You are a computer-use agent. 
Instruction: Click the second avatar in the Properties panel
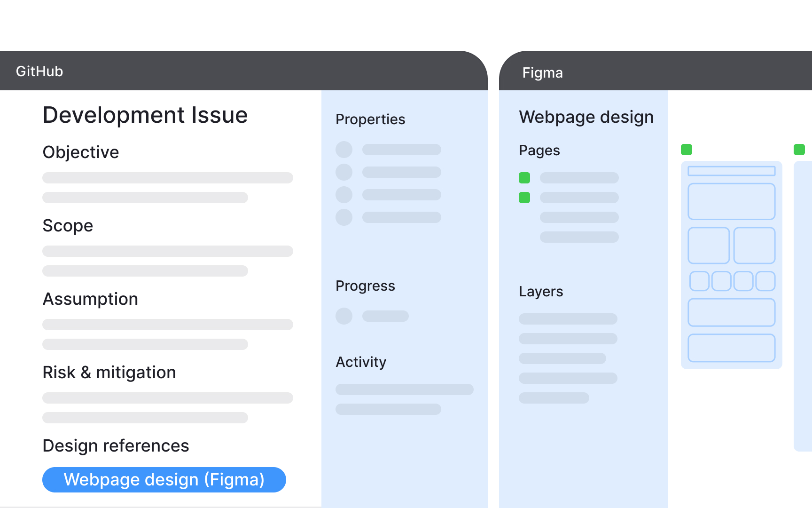click(x=344, y=172)
